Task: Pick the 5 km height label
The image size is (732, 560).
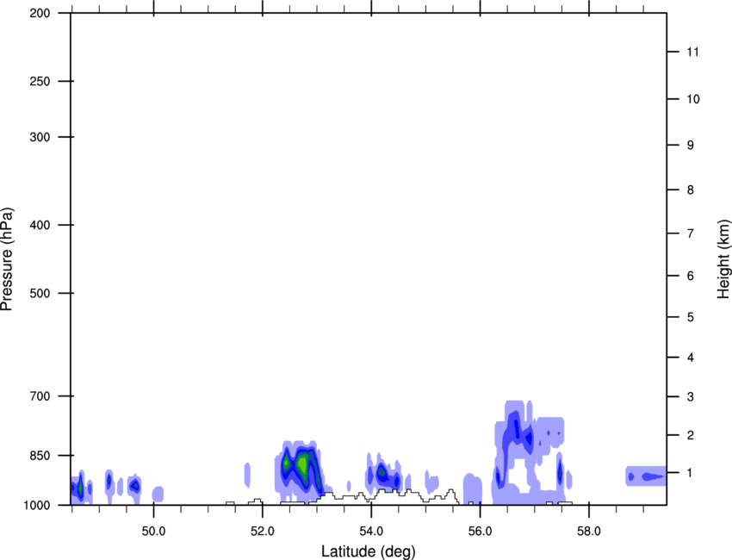Action: pos(691,317)
